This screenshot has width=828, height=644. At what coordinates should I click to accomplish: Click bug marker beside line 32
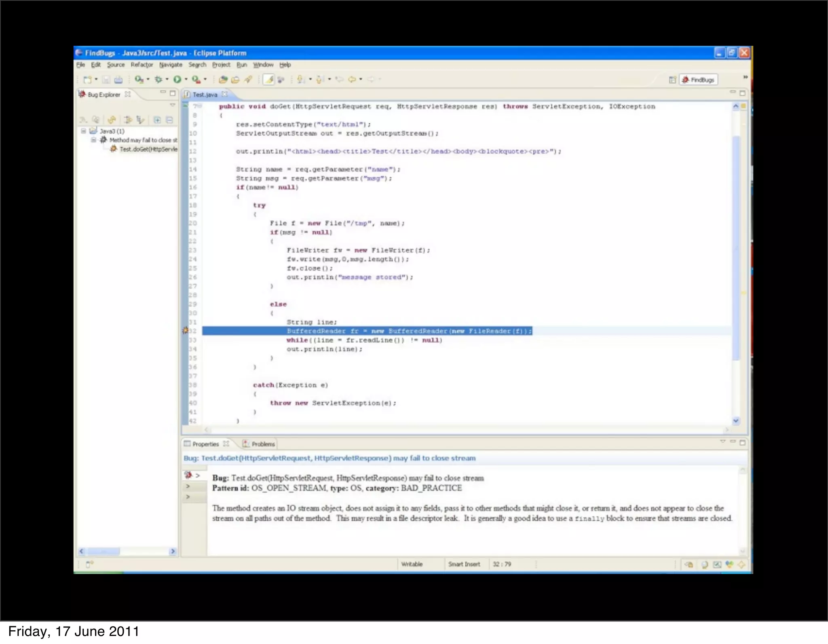(x=186, y=331)
